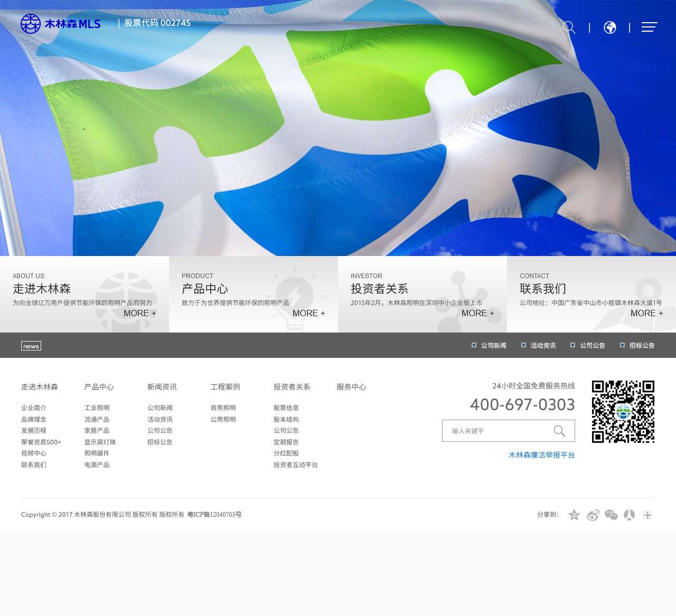Share to Weibo icon
Image resolution: width=676 pixels, height=616 pixels.
tap(593, 515)
